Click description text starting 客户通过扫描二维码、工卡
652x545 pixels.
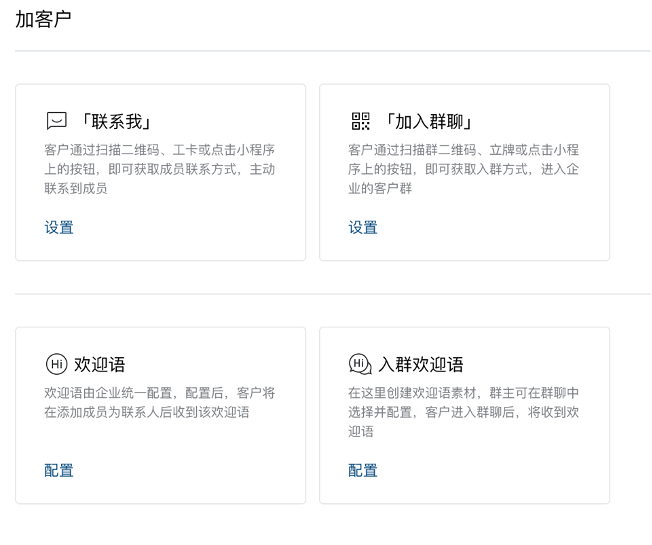pyautogui.click(x=160, y=169)
